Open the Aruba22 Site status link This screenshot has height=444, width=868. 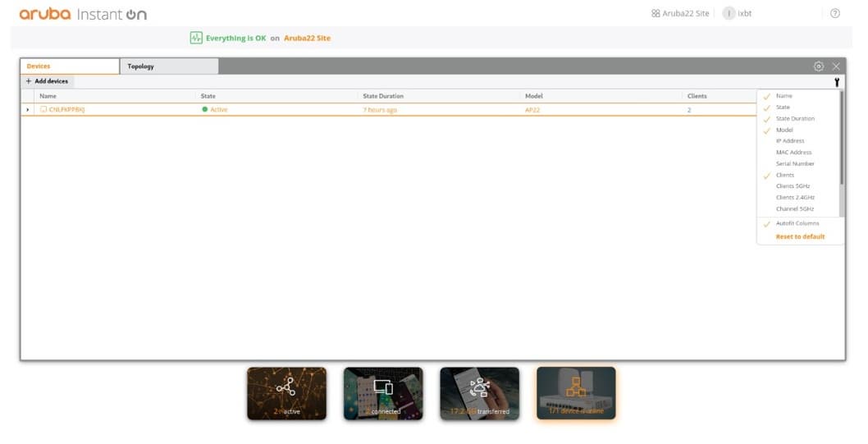pyautogui.click(x=307, y=39)
